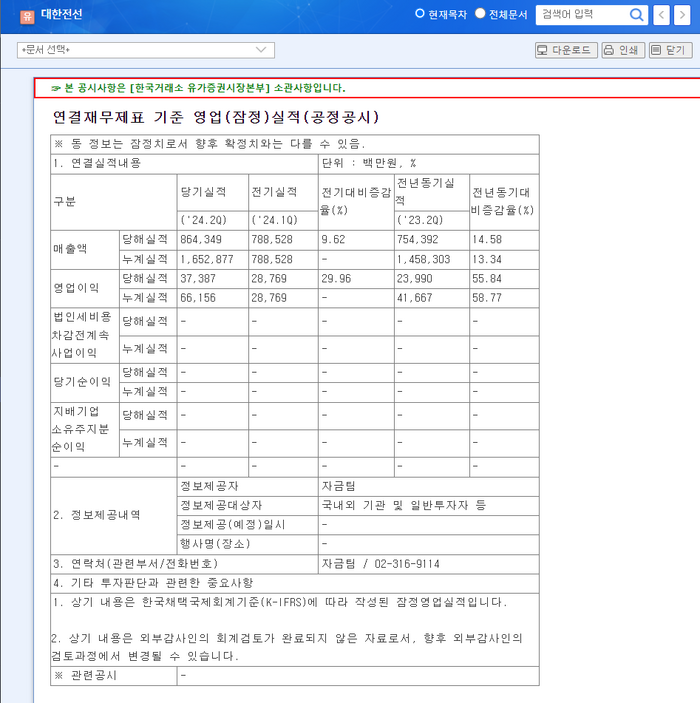Click the 정보제공자 label
The height and width of the screenshot is (703, 700).
point(209,486)
